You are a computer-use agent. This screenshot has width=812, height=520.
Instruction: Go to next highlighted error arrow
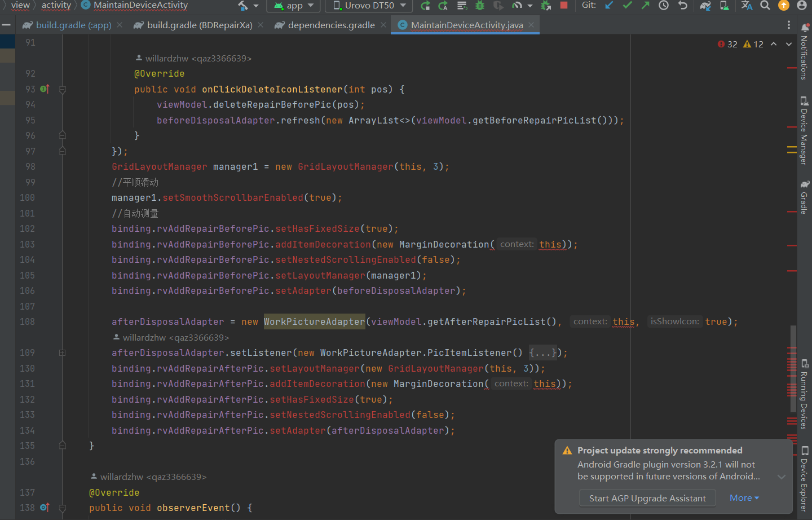coord(789,44)
